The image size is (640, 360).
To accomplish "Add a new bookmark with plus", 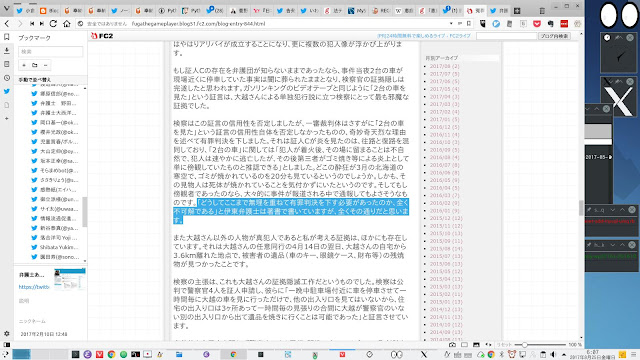I will (x=24, y=65).
